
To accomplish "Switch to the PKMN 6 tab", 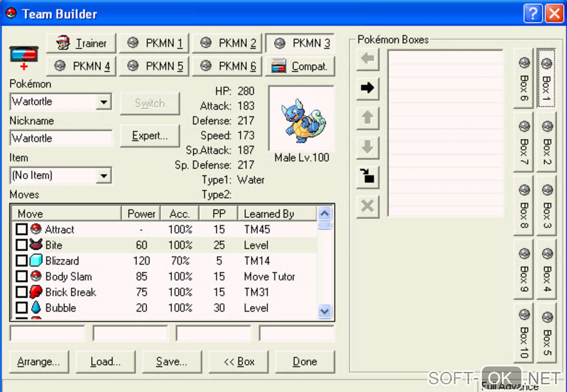I will click(227, 66).
